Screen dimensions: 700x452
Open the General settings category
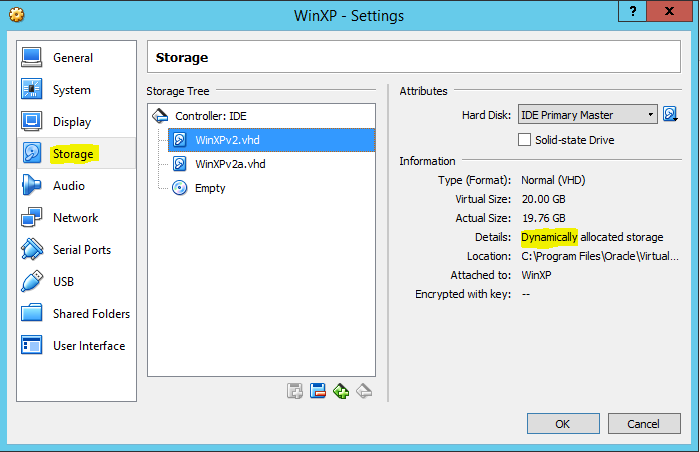[x=76, y=58]
